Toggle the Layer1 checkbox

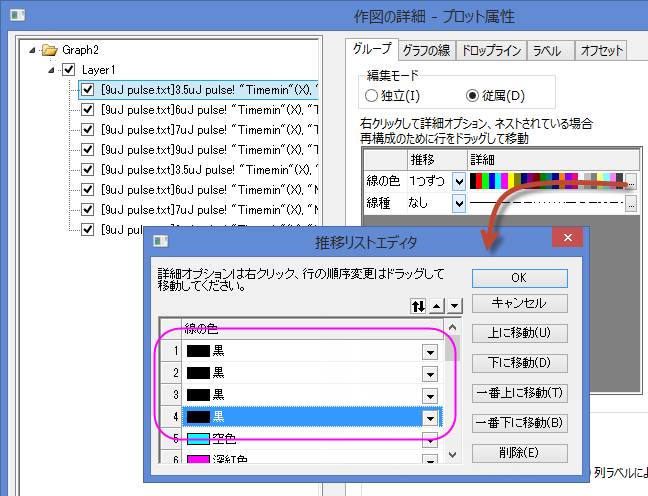(69, 69)
